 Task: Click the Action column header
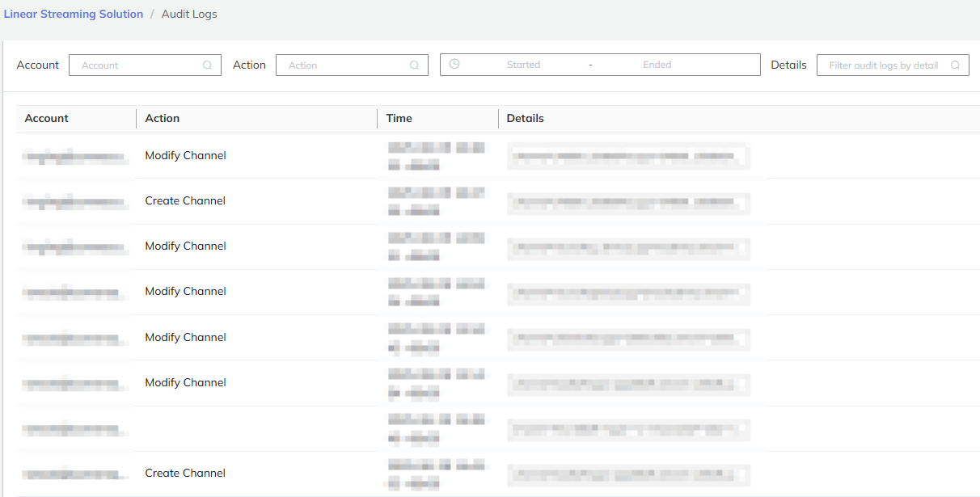coord(163,118)
